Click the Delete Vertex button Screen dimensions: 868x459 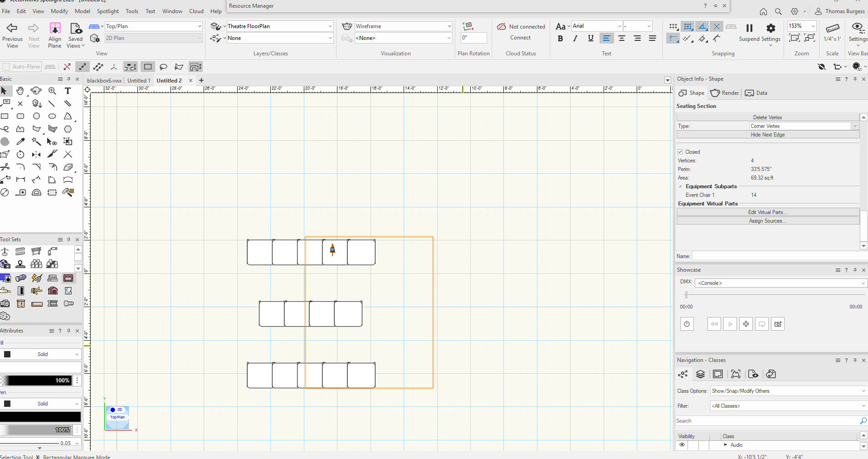(767, 117)
